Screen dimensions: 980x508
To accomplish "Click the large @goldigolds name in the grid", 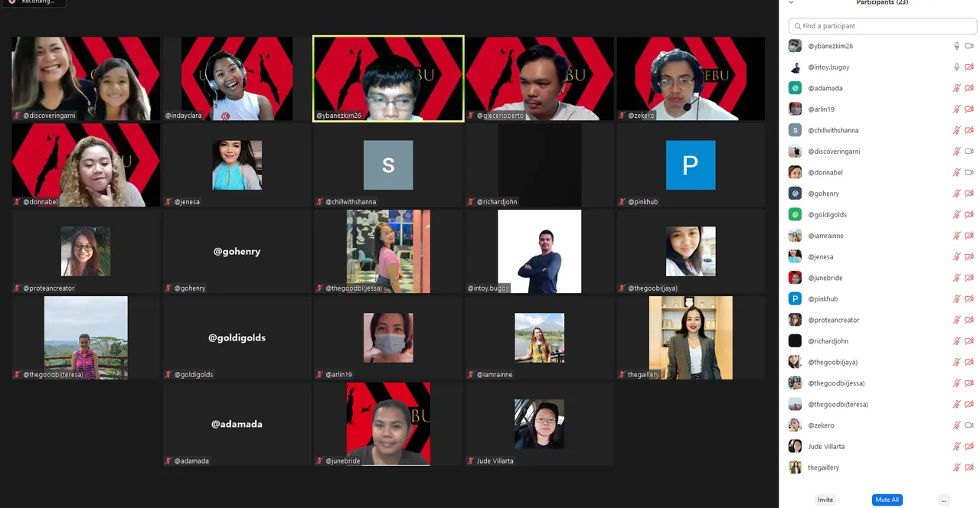I will 237,337.
